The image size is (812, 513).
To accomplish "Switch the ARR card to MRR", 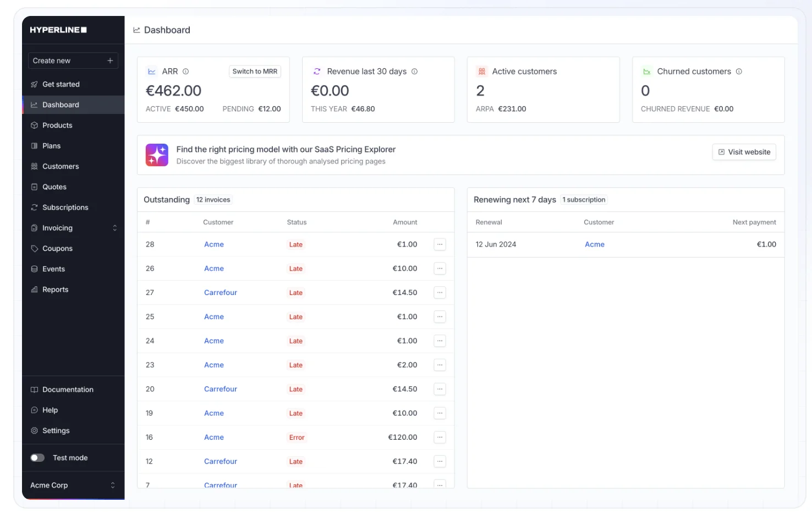I will pos(255,72).
